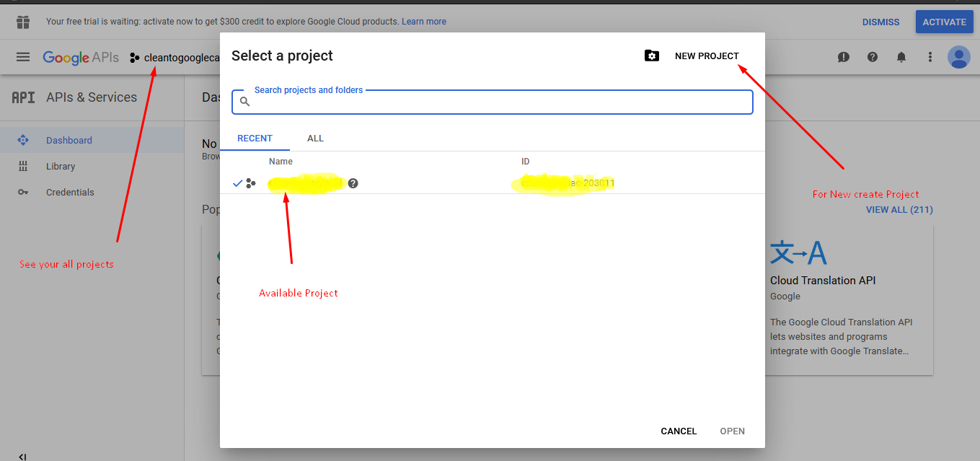Click the Google APIs logo

[81, 58]
